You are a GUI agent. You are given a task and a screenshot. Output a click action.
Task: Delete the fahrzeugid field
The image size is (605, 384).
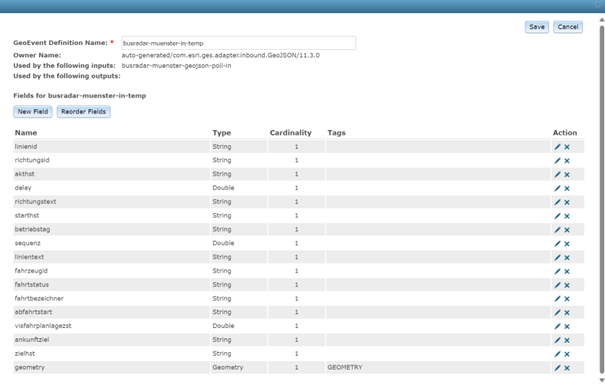(x=567, y=271)
